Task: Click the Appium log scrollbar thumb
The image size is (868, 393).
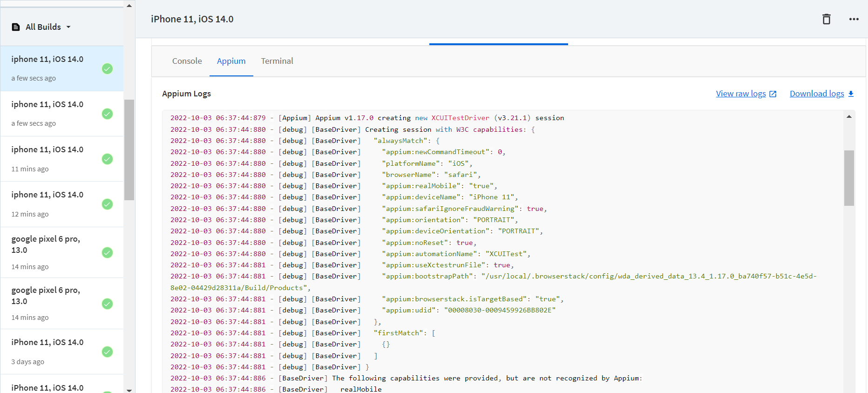Action: 849,178
